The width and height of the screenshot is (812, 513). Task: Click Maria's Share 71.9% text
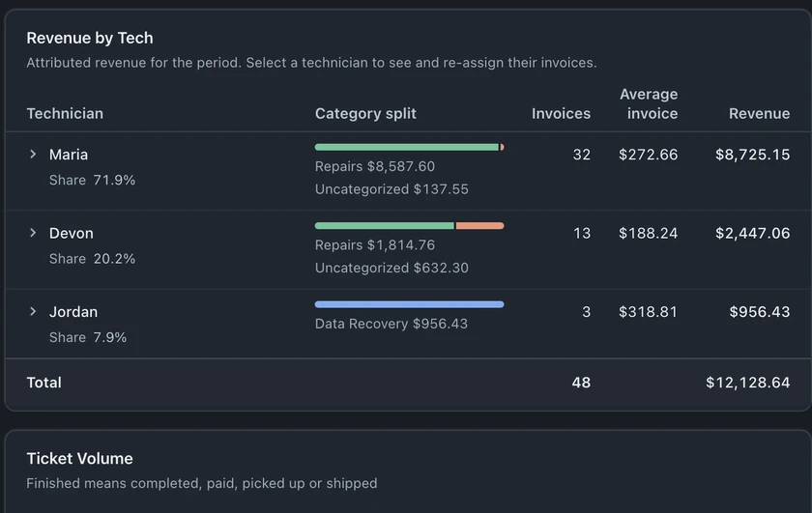[92, 180]
